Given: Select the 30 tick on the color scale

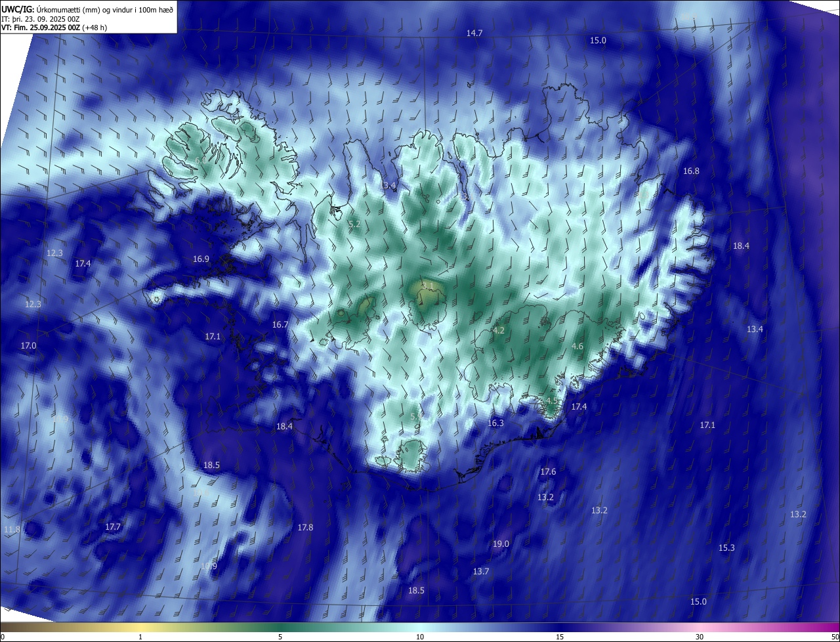Looking at the screenshot, I should [700, 637].
